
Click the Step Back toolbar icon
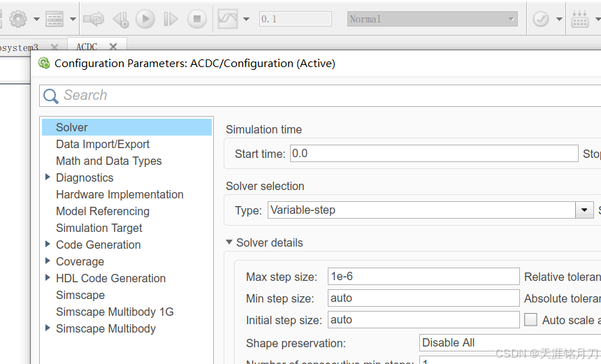pyautogui.click(x=120, y=20)
